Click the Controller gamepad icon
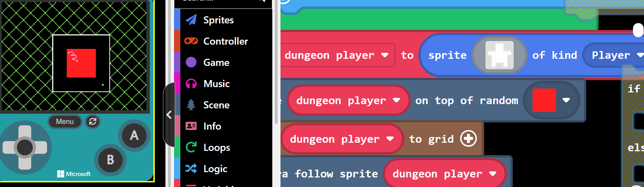The width and height of the screenshot is (644, 187). point(191,41)
